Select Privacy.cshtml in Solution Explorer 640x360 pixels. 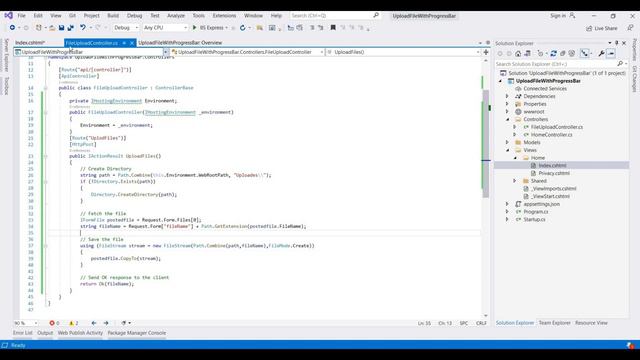(x=553, y=173)
